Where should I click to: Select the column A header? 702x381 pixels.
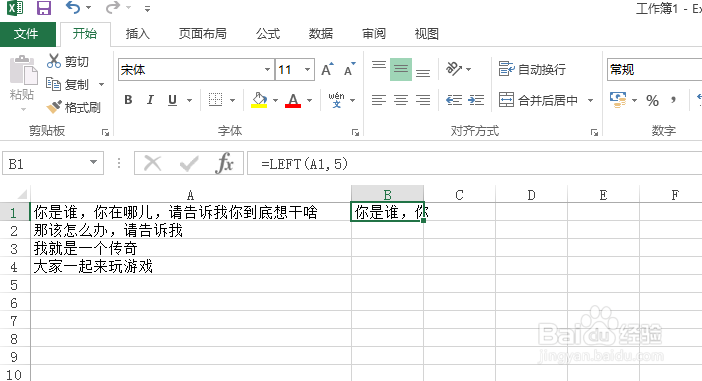(190, 195)
